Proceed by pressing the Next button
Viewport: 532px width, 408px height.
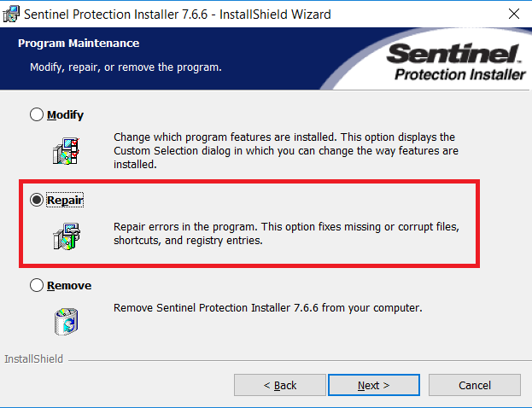373,385
